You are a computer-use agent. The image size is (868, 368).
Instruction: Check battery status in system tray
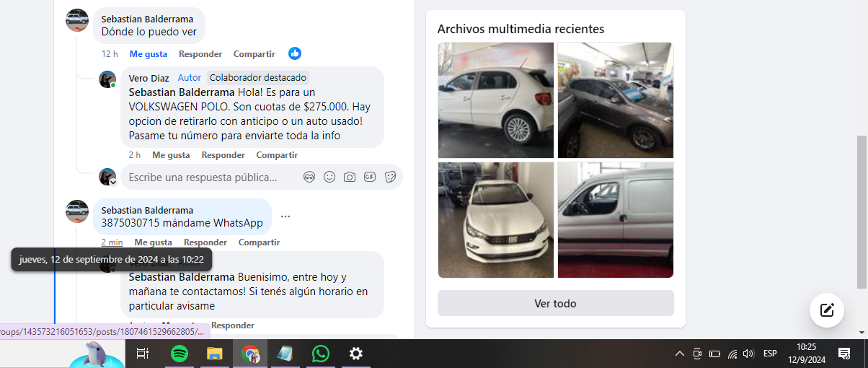(714, 354)
